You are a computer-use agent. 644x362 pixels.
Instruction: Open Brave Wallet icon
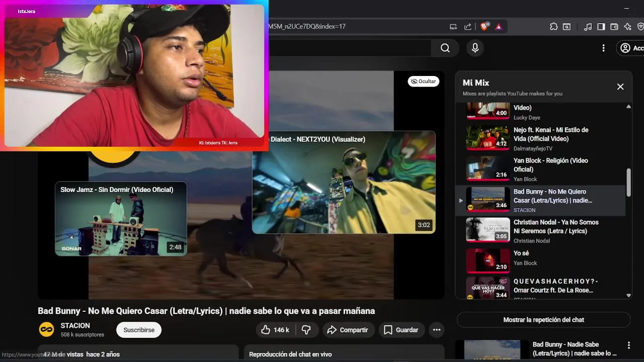tap(614, 27)
